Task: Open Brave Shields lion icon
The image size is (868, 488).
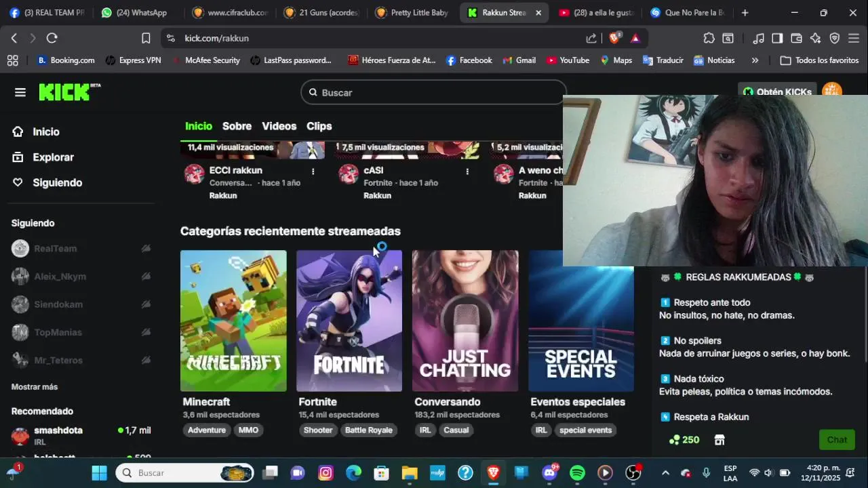Action: click(x=614, y=38)
